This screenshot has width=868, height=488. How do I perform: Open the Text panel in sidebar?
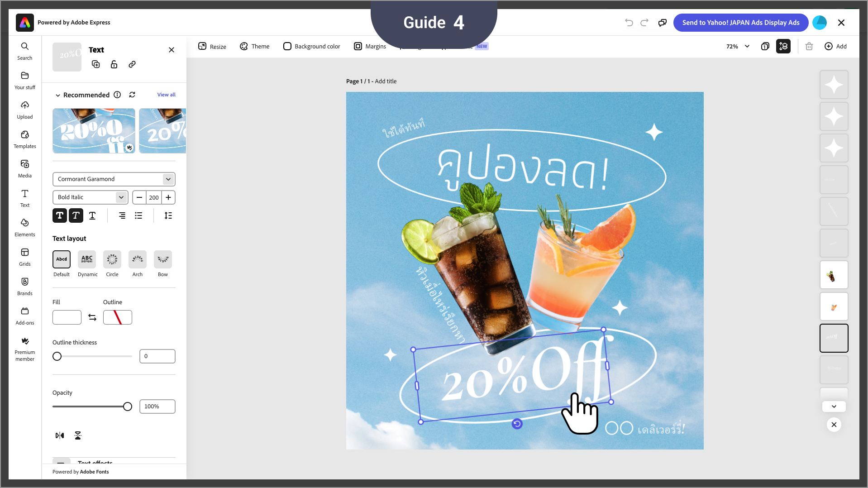click(25, 198)
